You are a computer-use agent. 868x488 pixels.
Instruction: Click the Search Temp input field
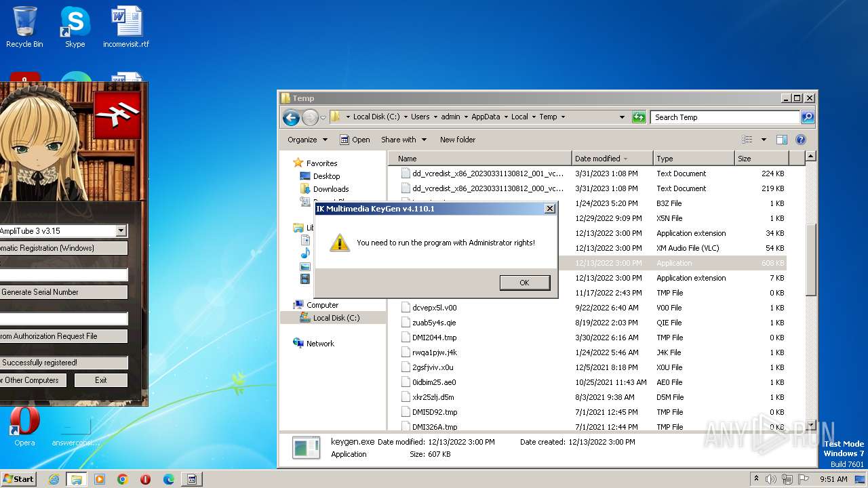tap(725, 117)
